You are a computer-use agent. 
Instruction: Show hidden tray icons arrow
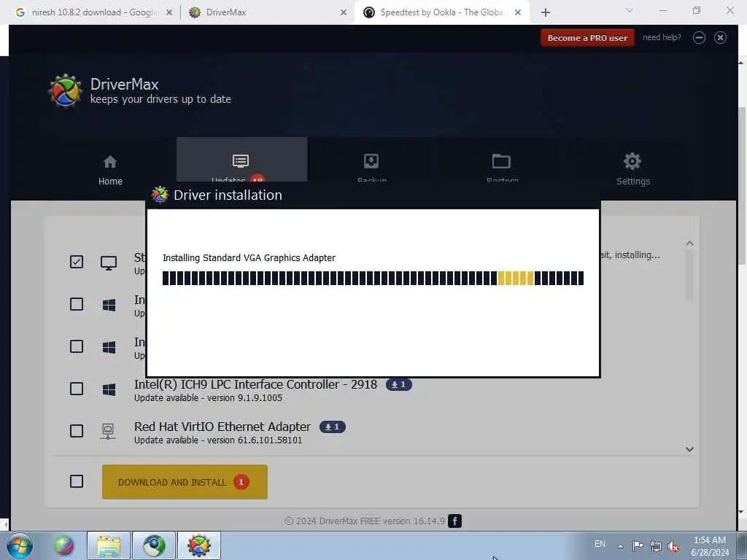[x=620, y=546]
